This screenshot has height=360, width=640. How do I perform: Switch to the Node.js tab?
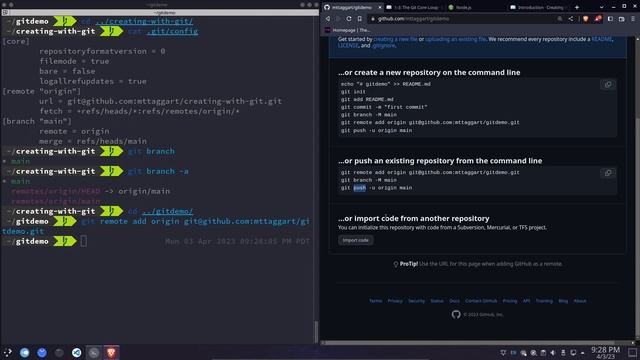(x=476, y=7)
